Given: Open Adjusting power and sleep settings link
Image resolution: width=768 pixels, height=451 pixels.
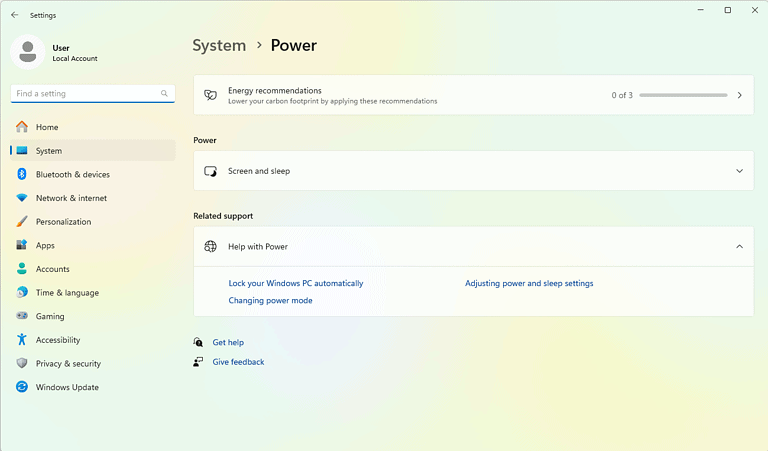Looking at the screenshot, I should point(529,283).
